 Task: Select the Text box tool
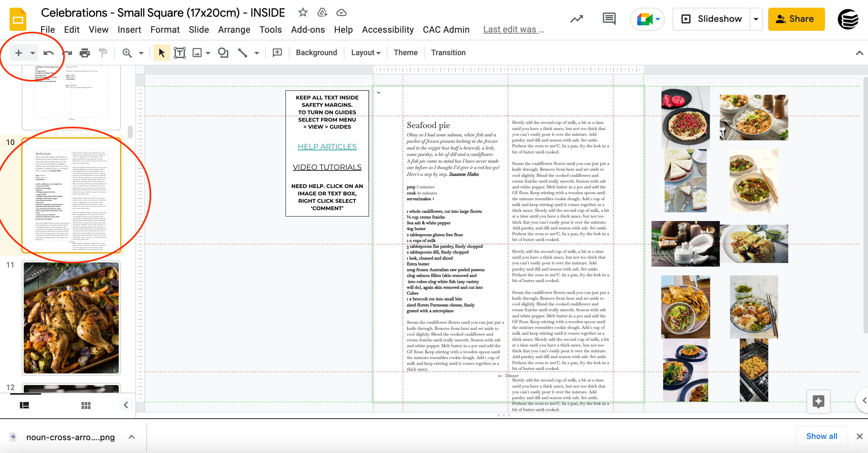coord(180,53)
